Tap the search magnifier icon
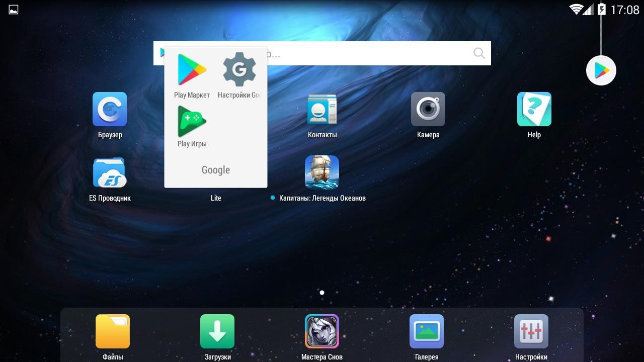The height and width of the screenshot is (362, 644). click(479, 53)
